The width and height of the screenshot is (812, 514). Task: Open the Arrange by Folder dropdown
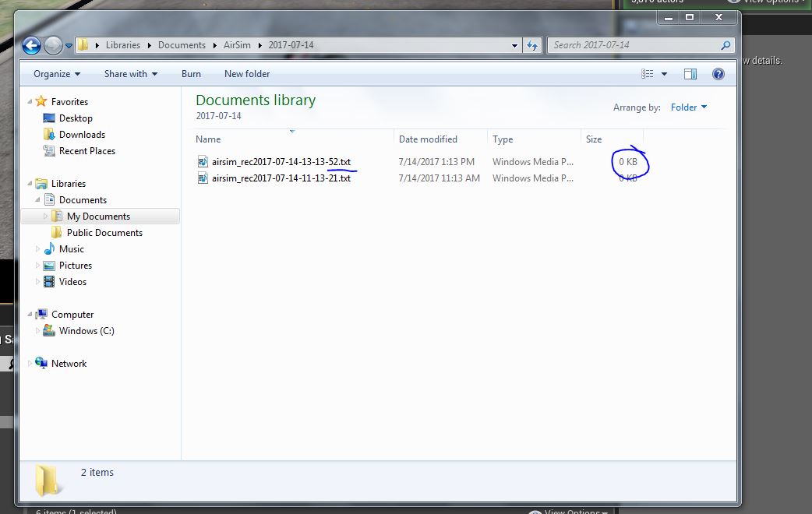(x=689, y=107)
